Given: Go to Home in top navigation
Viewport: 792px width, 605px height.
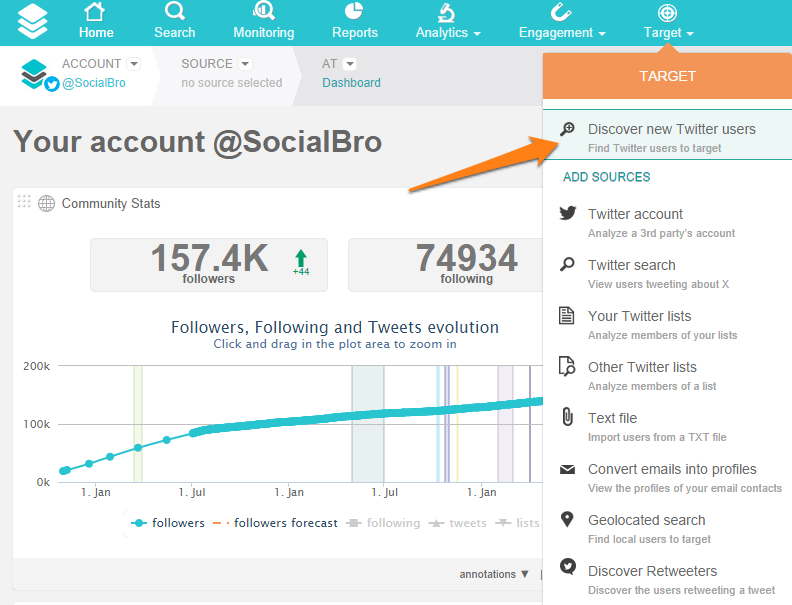Looking at the screenshot, I should coord(95,21).
